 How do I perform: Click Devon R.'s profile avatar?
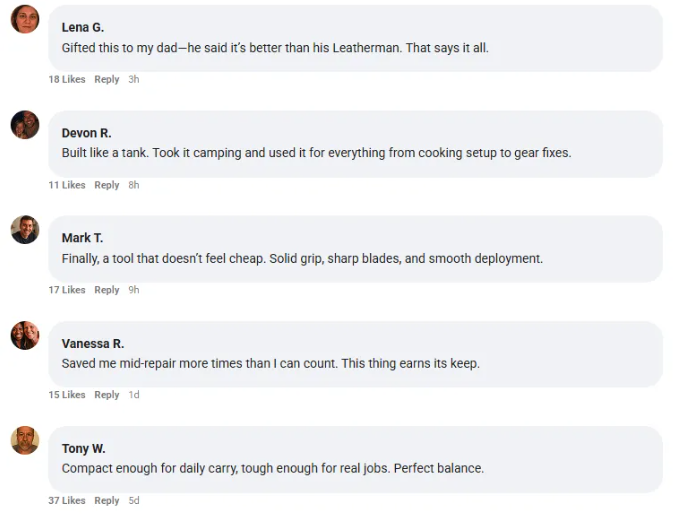click(25, 125)
